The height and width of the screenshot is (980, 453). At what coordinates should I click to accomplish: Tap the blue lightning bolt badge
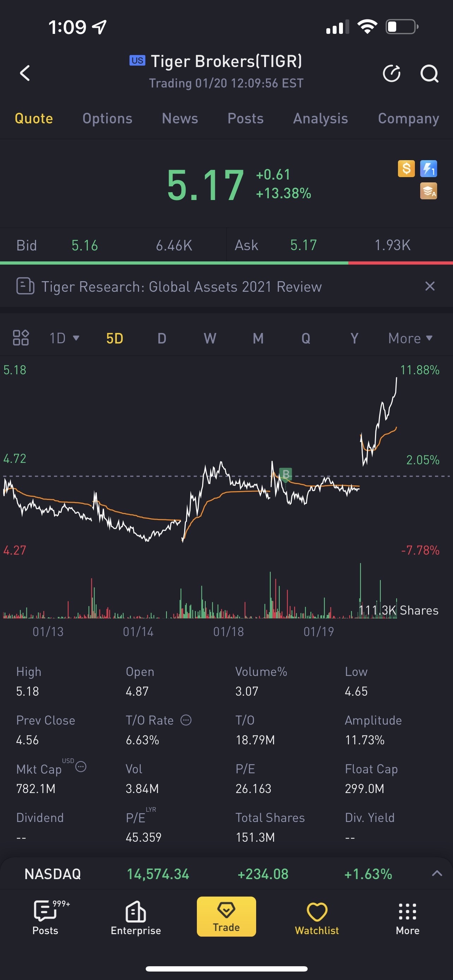click(x=428, y=169)
